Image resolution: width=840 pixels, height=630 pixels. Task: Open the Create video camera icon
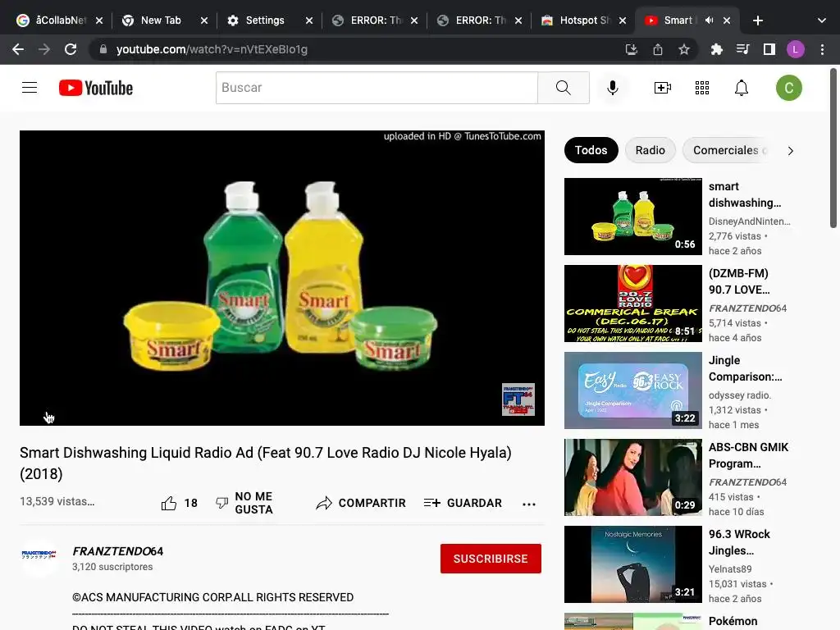pos(663,87)
